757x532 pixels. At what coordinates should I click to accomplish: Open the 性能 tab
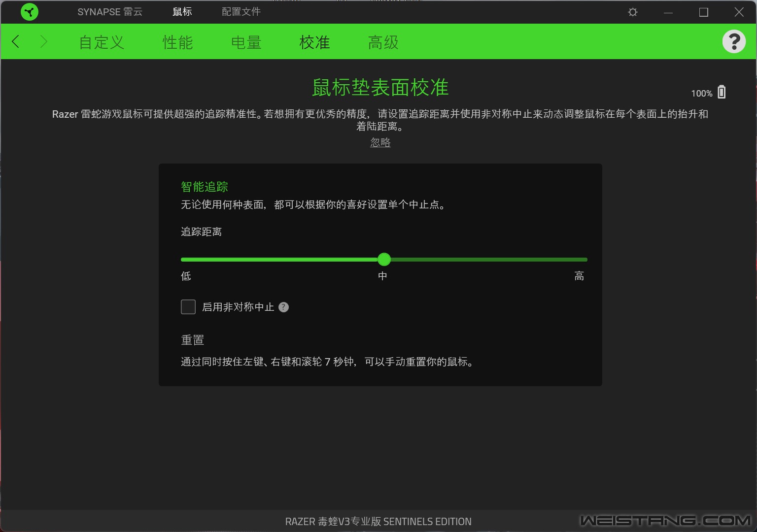178,42
